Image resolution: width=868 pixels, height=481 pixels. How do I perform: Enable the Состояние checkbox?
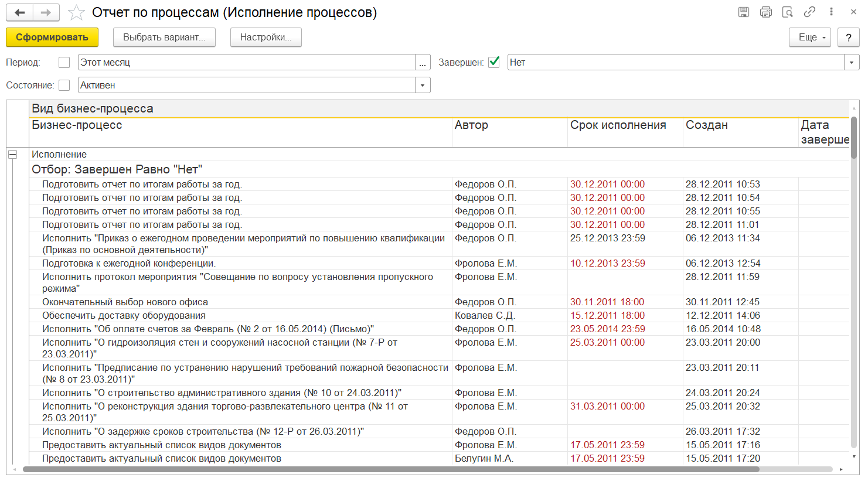click(x=64, y=85)
